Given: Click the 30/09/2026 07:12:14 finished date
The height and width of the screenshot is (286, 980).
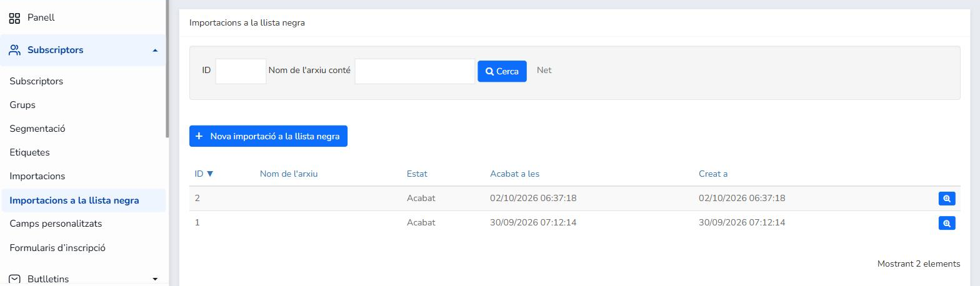Looking at the screenshot, I should 533,222.
